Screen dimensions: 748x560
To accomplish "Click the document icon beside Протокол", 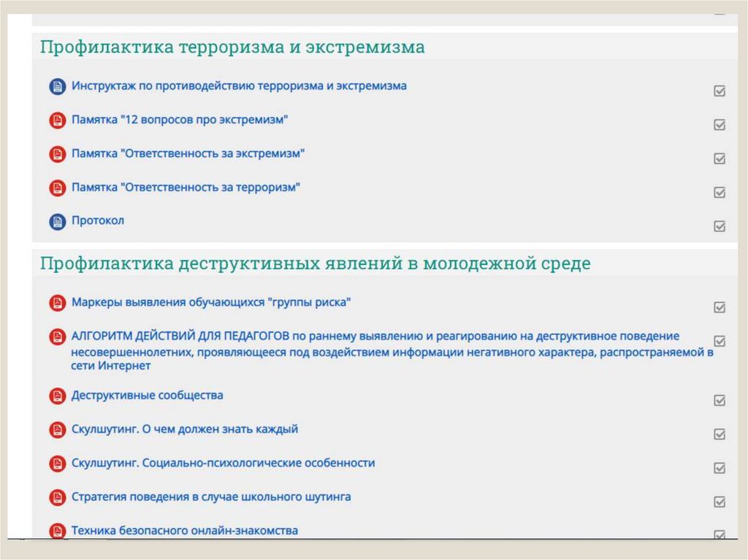I will click(57, 222).
